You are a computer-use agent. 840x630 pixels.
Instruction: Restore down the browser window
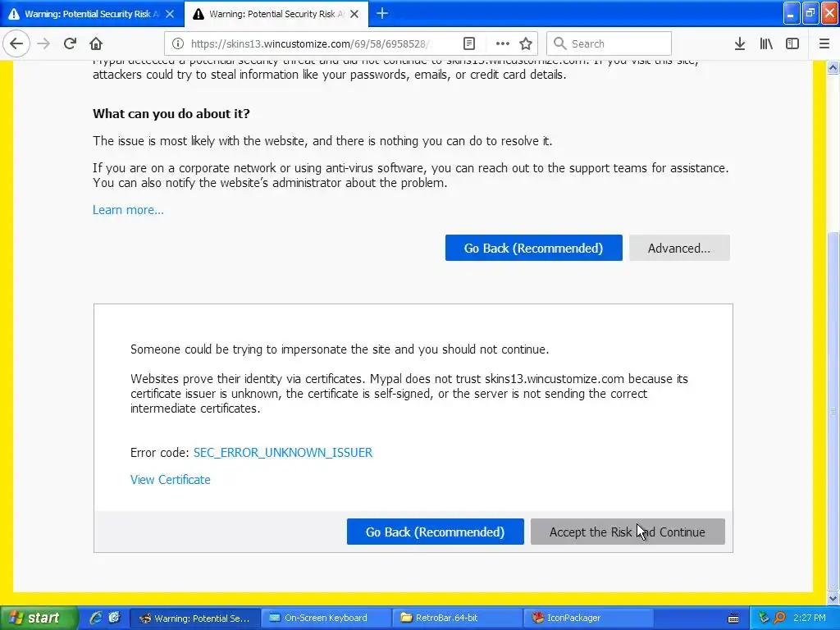tap(810, 13)
